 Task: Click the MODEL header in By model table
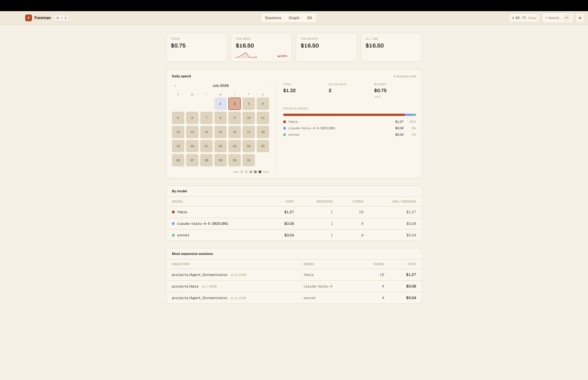(x=177, y=202)
